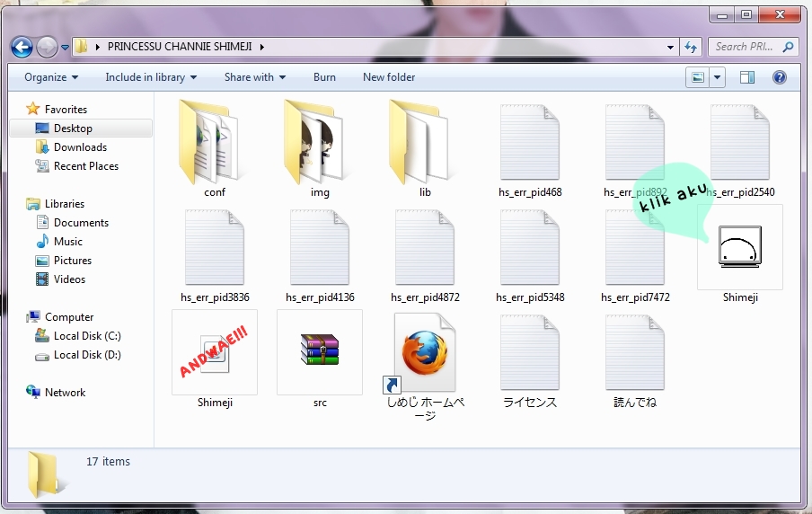Expand the breadcrumb arrow after PRINCESSU CHANNIE SHIMEJI
This screenshot has width=812, height=514.
262,47
